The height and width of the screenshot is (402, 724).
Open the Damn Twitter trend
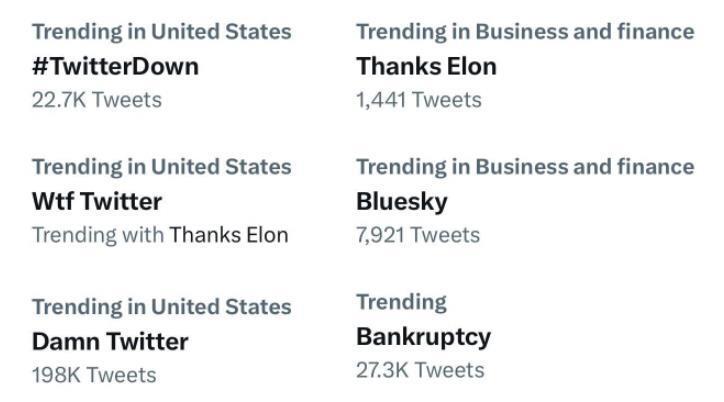tap(110, 342)
